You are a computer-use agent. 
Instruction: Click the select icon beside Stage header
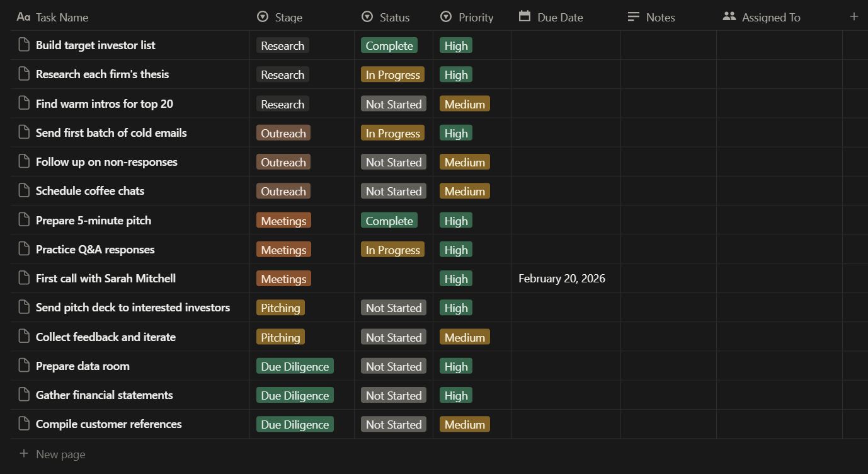pyautogui.click(x=262, y=17)
